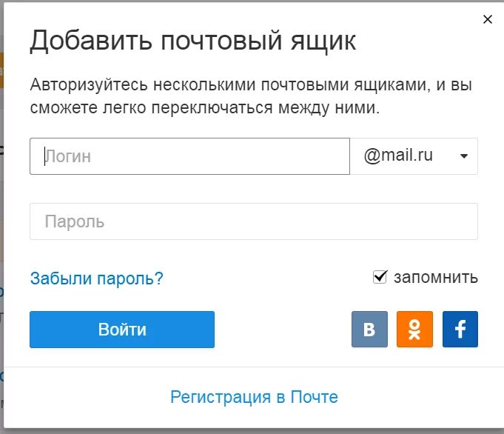The height and width of the screenshot is (434, 504).
Task: Click the Добавить почтовый ящик heading
Action: pyautogui.click(x=193, y=41)
